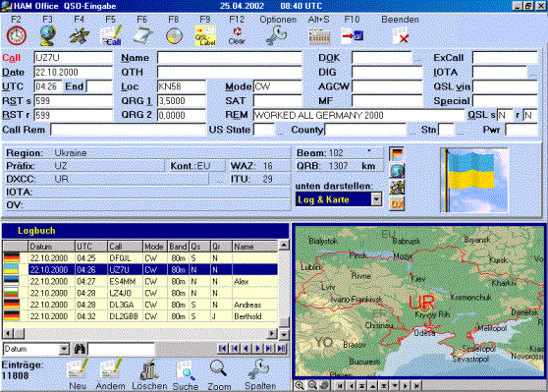Image resolution: width=548 pixels, height=392 pixels.
Task: Click the small globe icon beside QRB
Action: (x=397, y=171)
